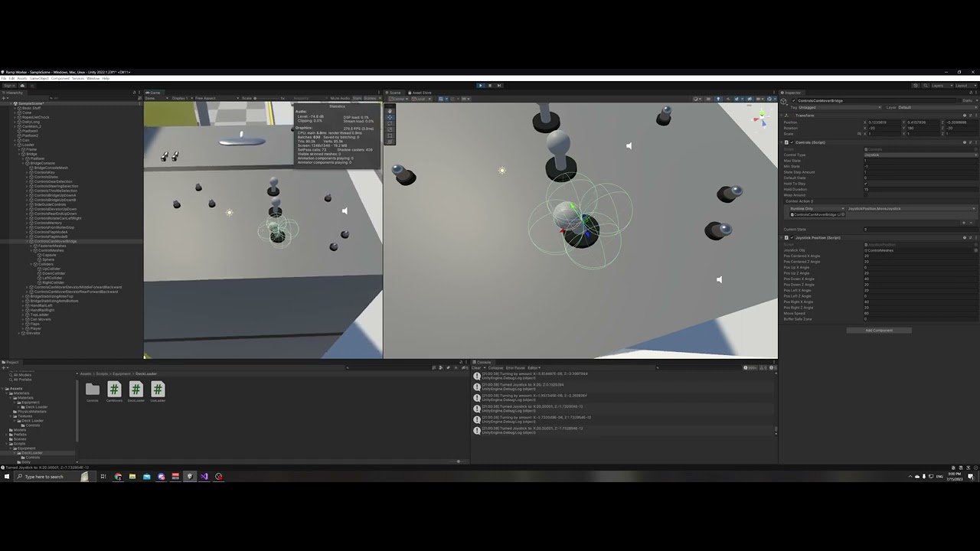Enable the Wrap Around checkbox
The height and width of the screenshot is (551, 980).
coord(866,196)
